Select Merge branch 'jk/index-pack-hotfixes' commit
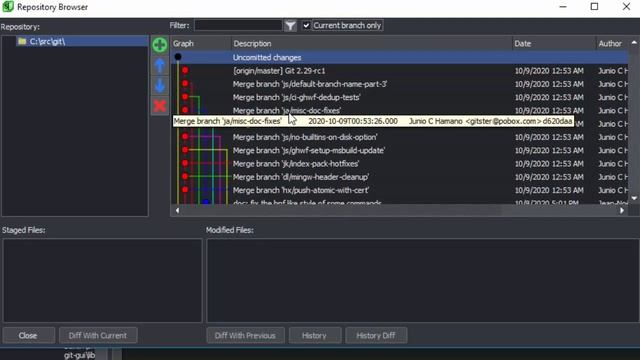 point(400,164)
